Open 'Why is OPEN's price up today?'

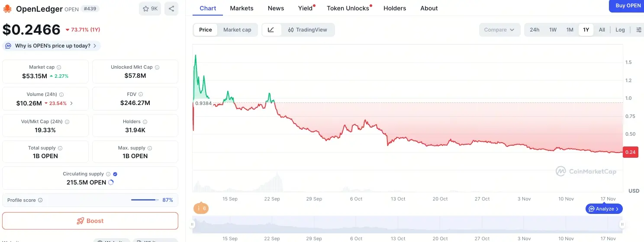tap(52, 46)
